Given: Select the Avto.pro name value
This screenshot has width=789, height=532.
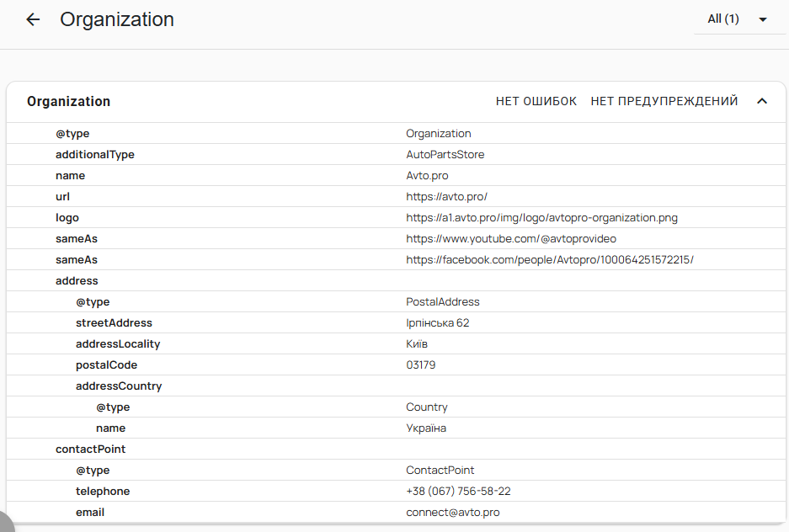Looking at the screenshot, I should tap(427, 175).
